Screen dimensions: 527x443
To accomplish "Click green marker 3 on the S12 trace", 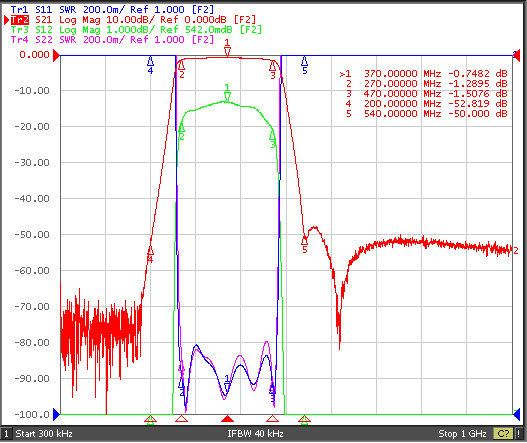I will [273, 139].
